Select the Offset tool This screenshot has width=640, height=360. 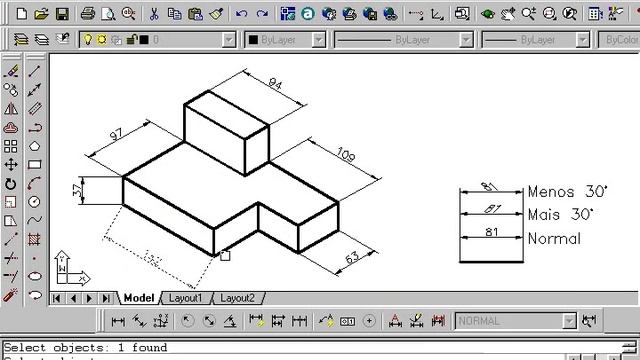pos(11,127)
